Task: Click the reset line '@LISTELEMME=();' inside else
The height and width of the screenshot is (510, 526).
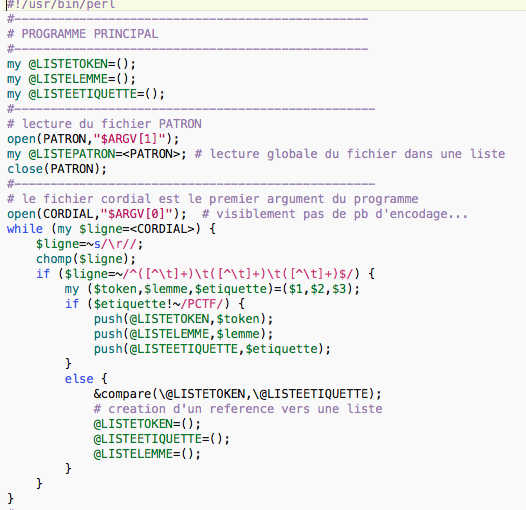Action: (x=147, y=454)
